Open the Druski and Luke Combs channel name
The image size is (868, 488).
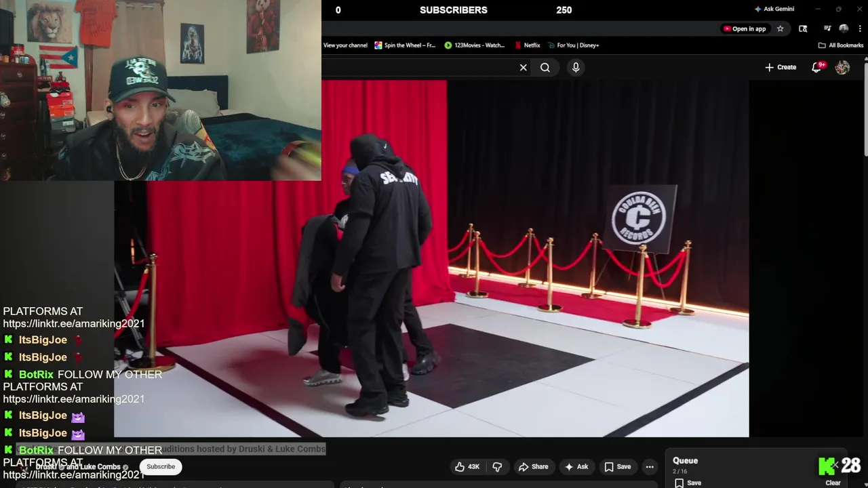(77, 466)
